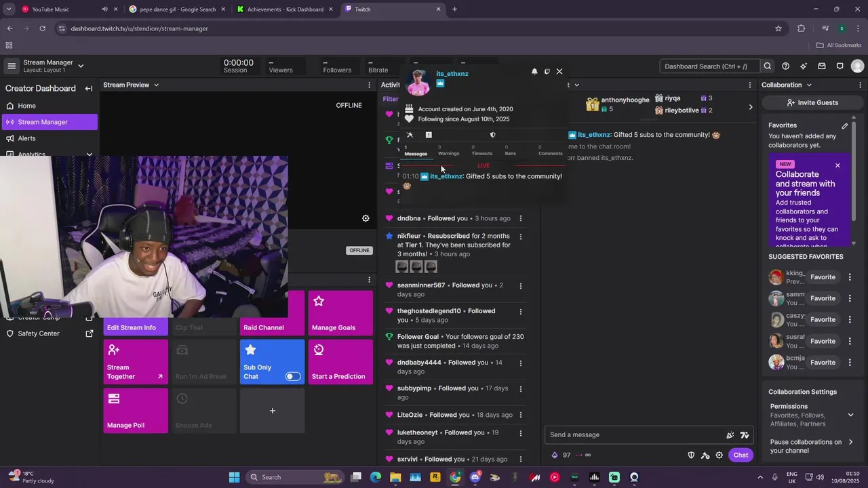Open Alerts in the sidebar
Image resolution: width=868 pixels, height=488 pixels.
click(x=49, y=138)
